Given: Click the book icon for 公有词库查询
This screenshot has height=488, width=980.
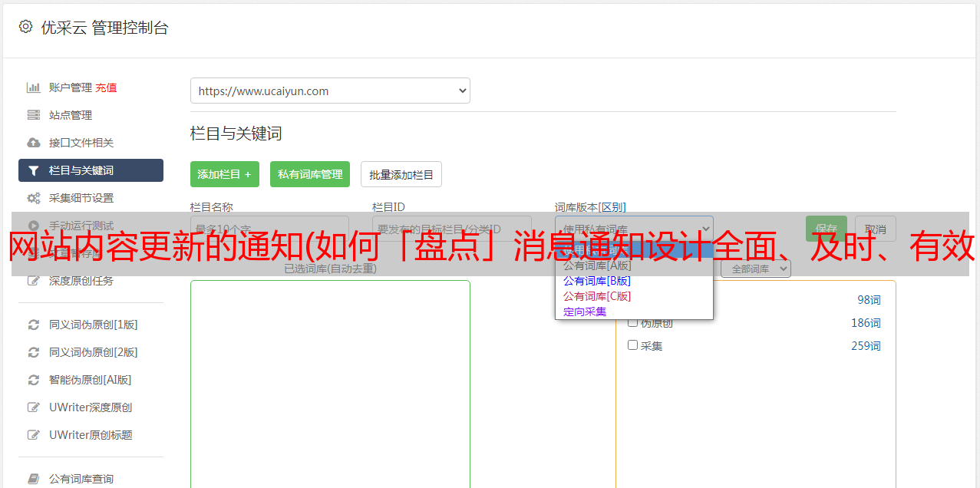Looking at the screenshot, I should [33, 479].
